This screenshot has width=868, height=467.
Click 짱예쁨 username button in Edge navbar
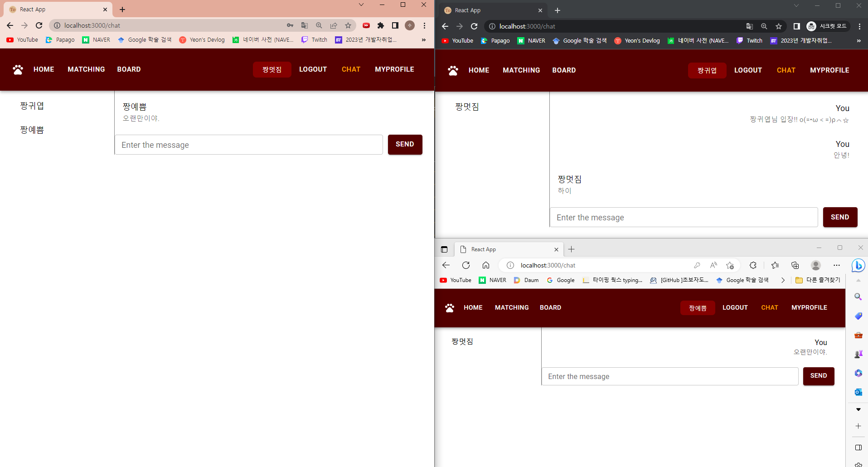(x=698, y=308)
